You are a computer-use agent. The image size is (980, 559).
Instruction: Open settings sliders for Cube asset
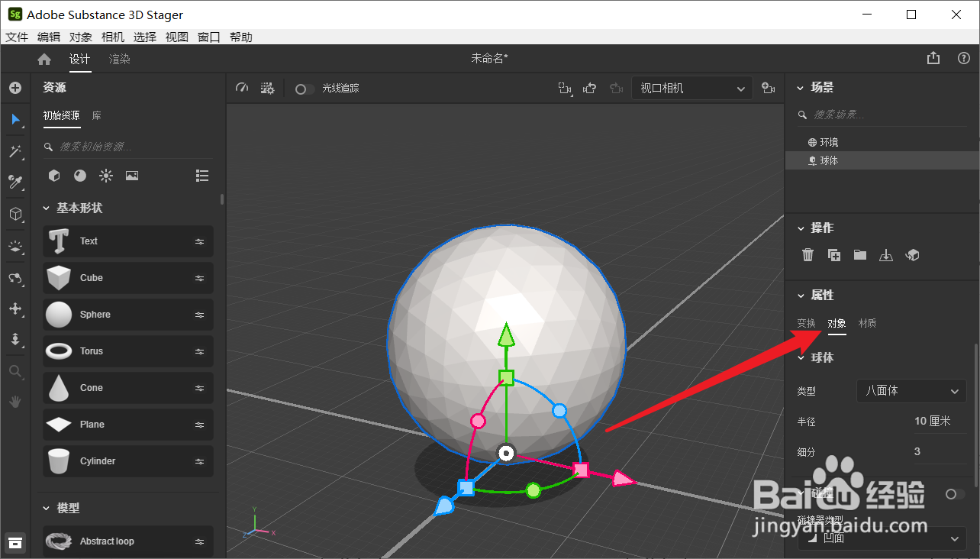199,278
